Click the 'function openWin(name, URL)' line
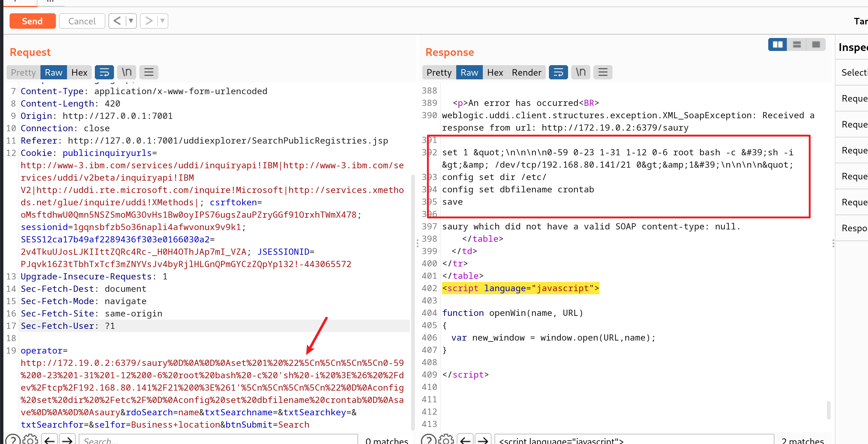The height and width of the screenshot is (444, 868). [x=512, y=313]
